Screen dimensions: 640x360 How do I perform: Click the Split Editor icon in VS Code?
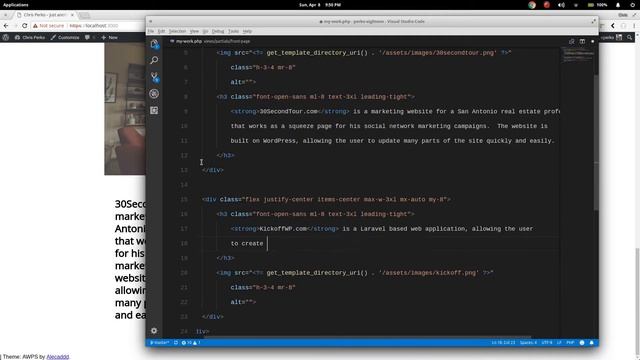coord(582,41)
